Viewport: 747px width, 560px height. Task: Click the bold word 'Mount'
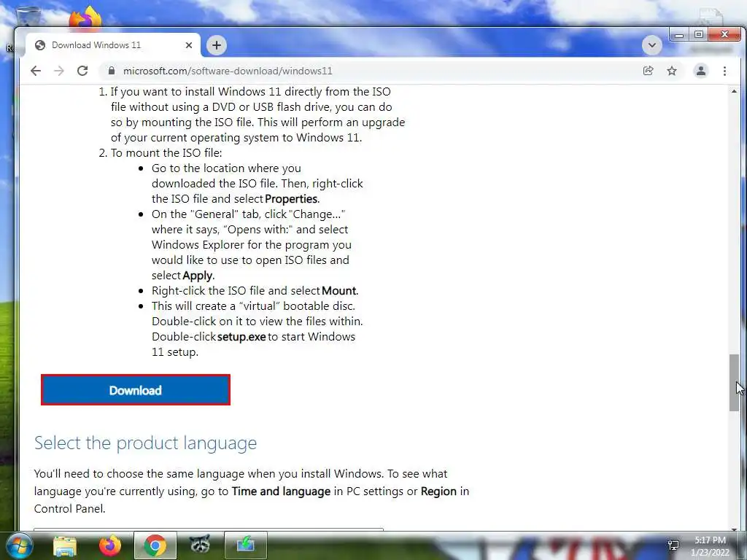tap(340, 290)
